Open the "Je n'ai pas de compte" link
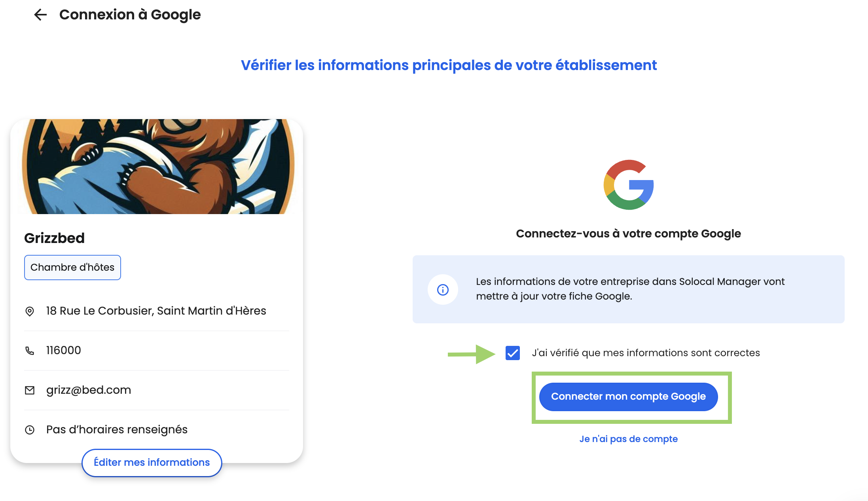 [628, 439]
